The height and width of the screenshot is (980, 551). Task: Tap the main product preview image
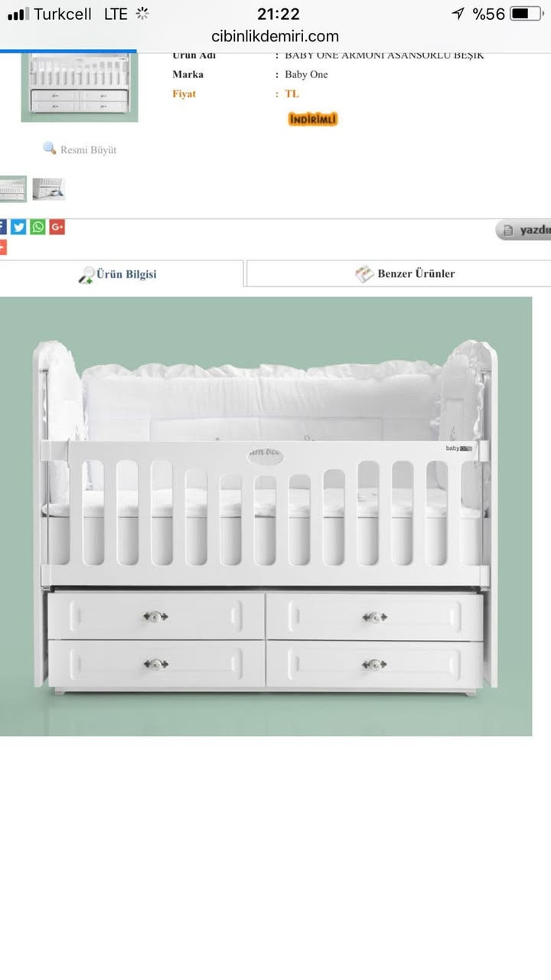tap(80, 87)
